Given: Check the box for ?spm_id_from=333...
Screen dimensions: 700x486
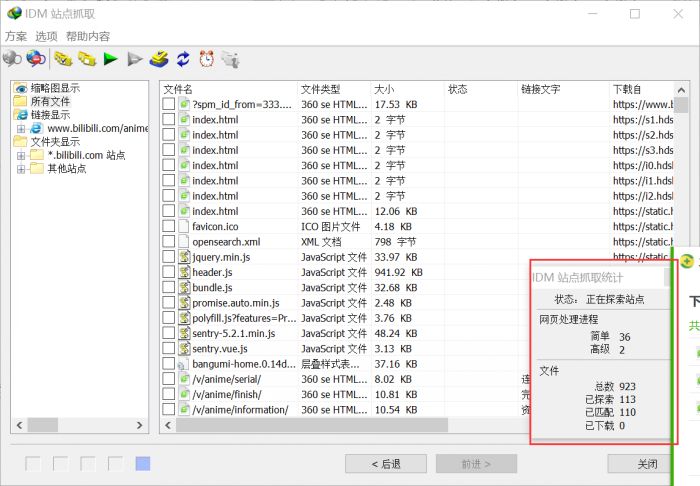Looking at the screenshot, I should tap(169, 104).
